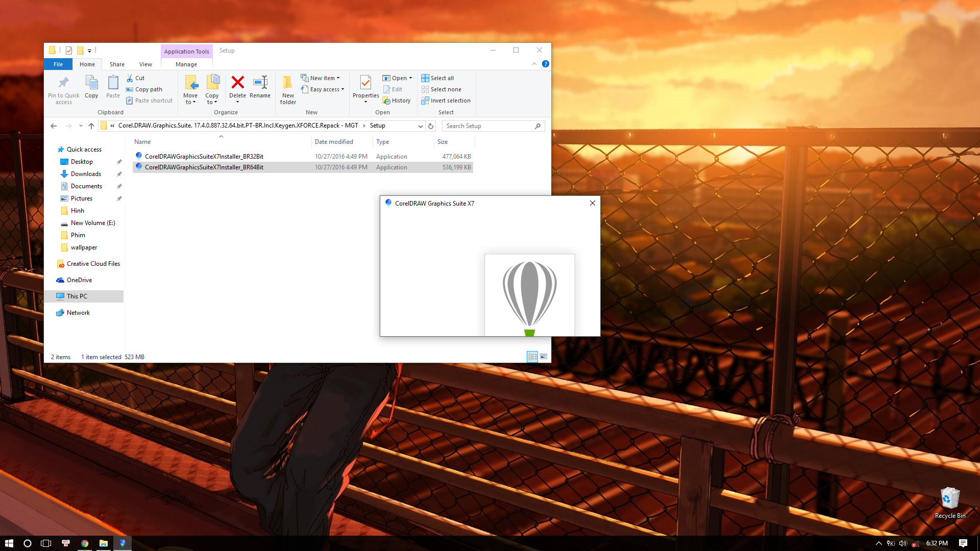Switch to details view toggle in status bar
Viewport: 980px width, 551px height.
532,357
